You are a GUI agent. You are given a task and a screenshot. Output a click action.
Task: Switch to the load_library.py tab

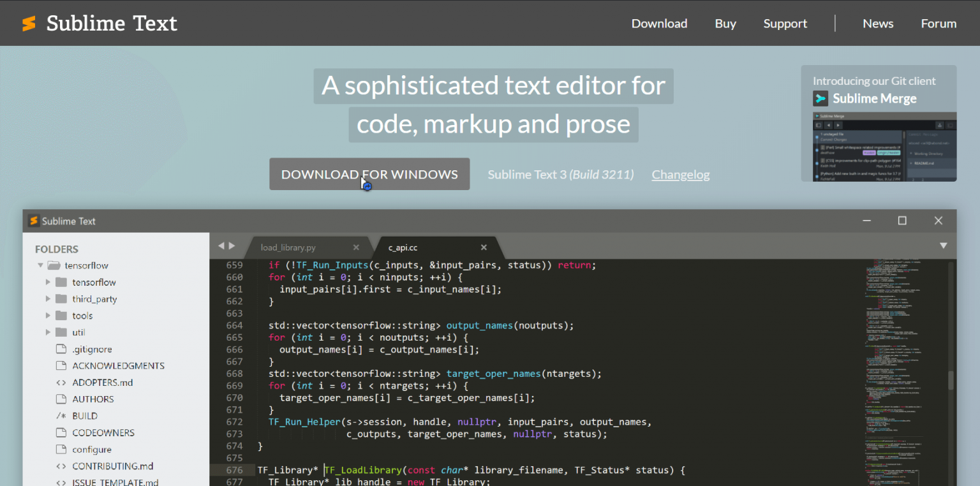coord(288,247)
